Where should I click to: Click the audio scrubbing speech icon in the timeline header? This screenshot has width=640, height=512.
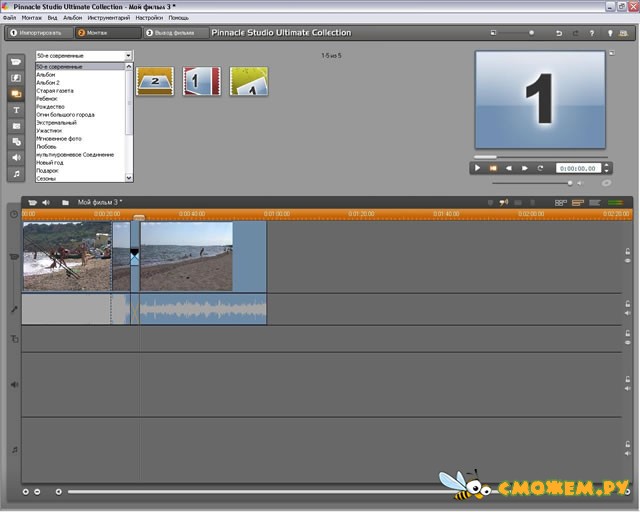coord(504,203)
